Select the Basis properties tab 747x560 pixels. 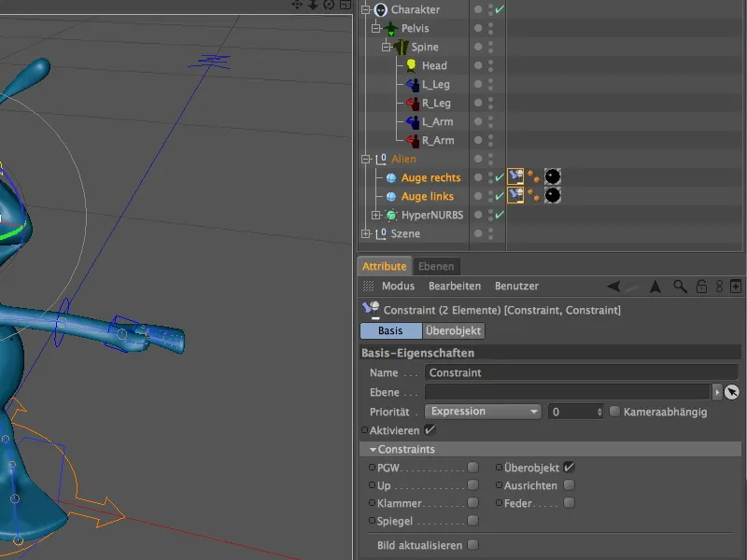click(x=391, y=331)
